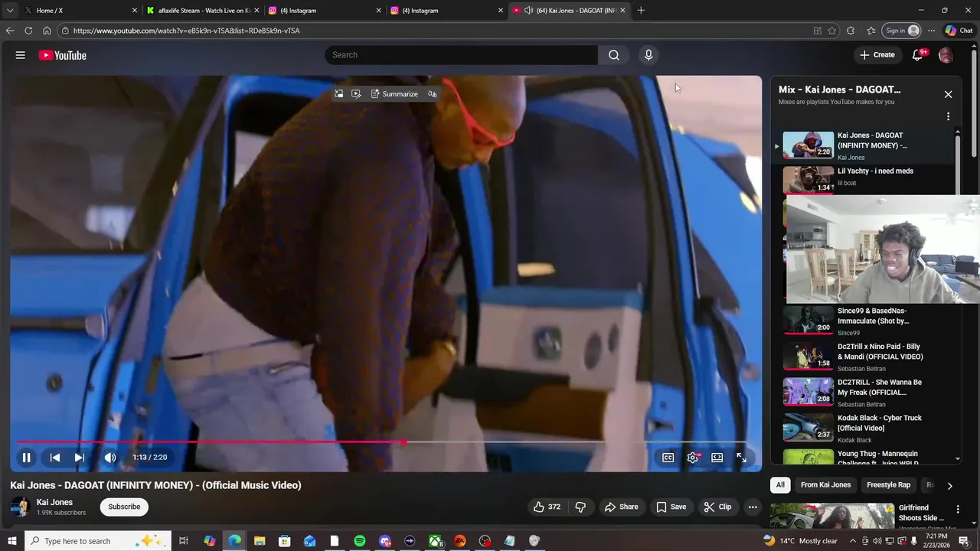Open the Mostly clear weather widget

tap(801, 541)
